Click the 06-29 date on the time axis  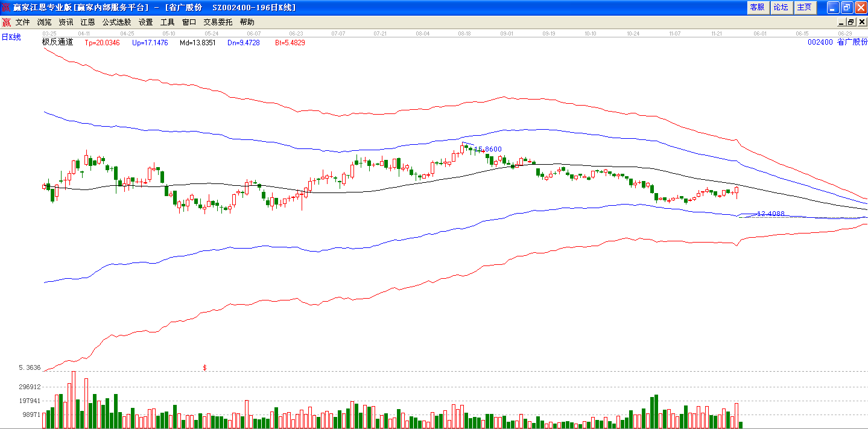(x=845, y=34)
